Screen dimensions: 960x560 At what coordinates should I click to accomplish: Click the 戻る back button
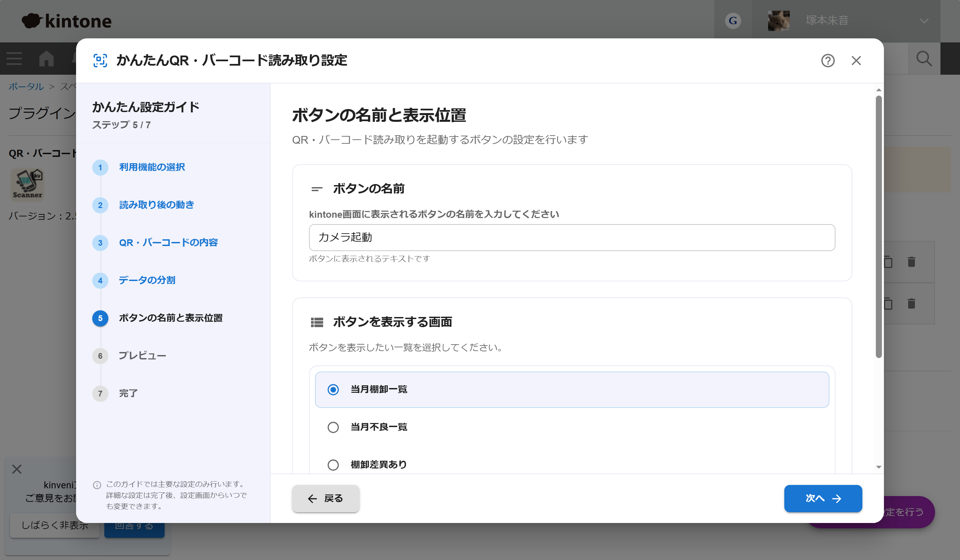tap(325, 498)
